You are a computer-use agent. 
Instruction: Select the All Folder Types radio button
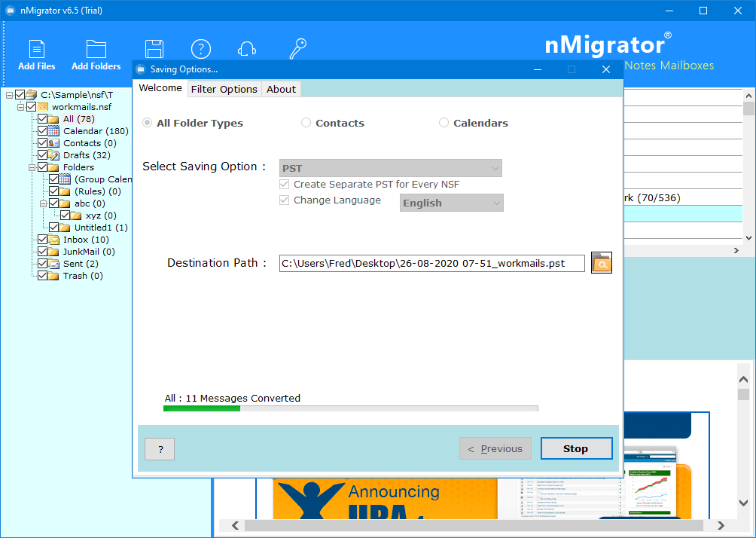coord(147,123)
